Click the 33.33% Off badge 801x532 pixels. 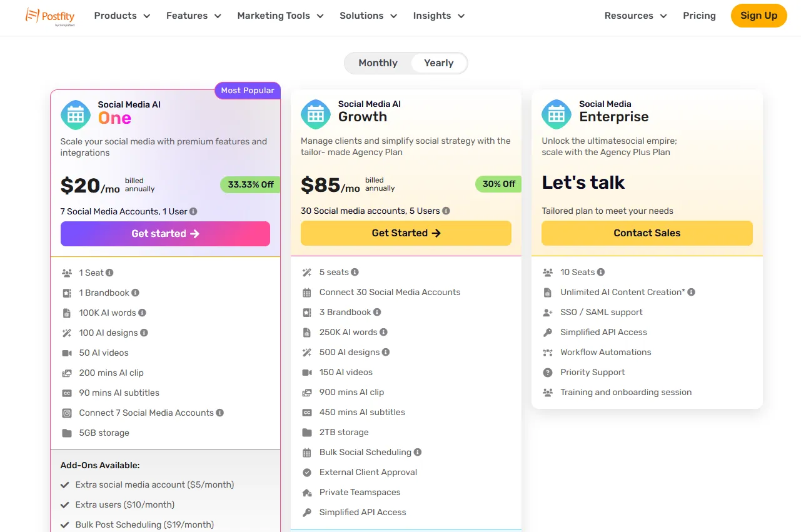coord(250,184)
